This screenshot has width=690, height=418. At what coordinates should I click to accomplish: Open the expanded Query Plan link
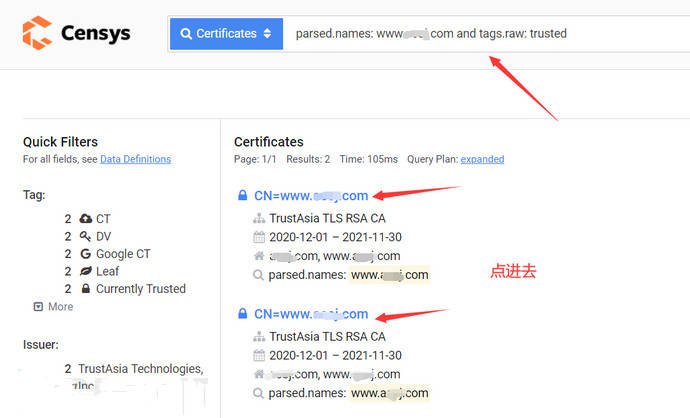[482, 159]
